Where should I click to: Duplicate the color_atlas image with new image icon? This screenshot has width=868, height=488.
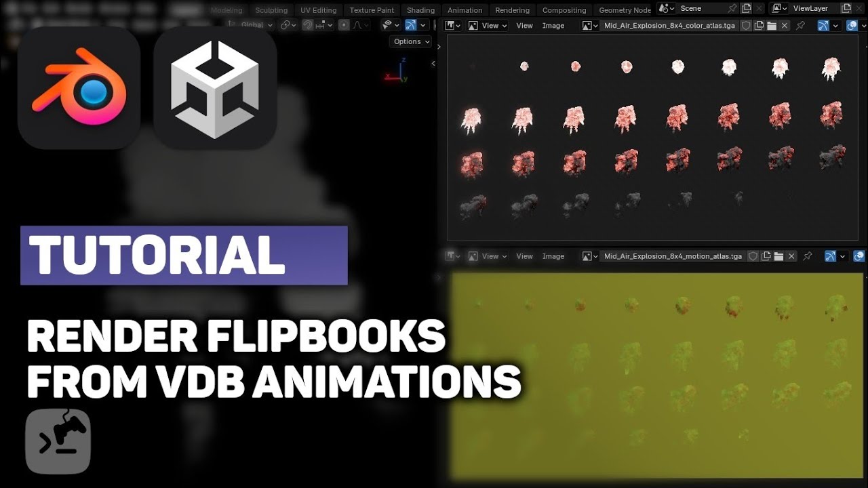(759, 25)
